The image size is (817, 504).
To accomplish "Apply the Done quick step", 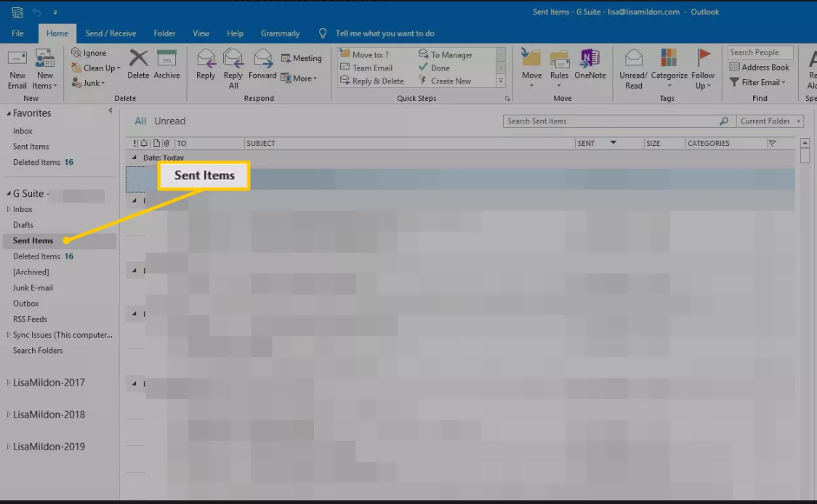I will [x=434, y=68].
